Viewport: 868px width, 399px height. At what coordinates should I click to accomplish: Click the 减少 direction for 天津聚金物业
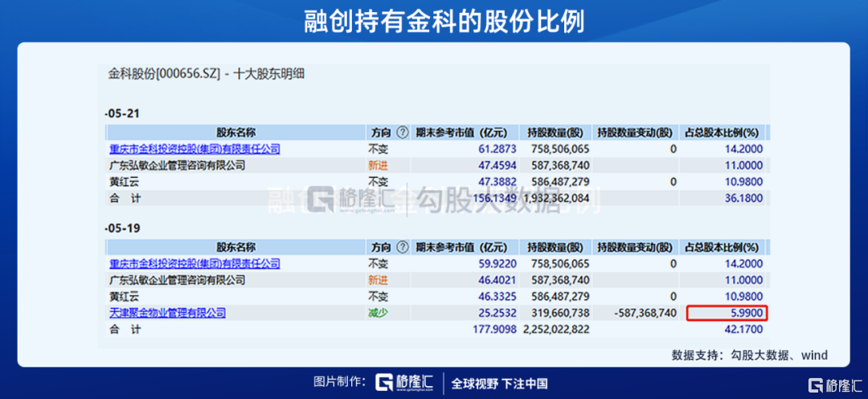[378, 313]
